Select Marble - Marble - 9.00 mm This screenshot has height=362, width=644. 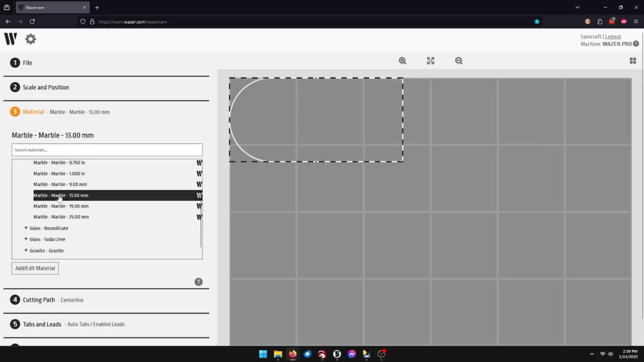(x=118, y=184)
